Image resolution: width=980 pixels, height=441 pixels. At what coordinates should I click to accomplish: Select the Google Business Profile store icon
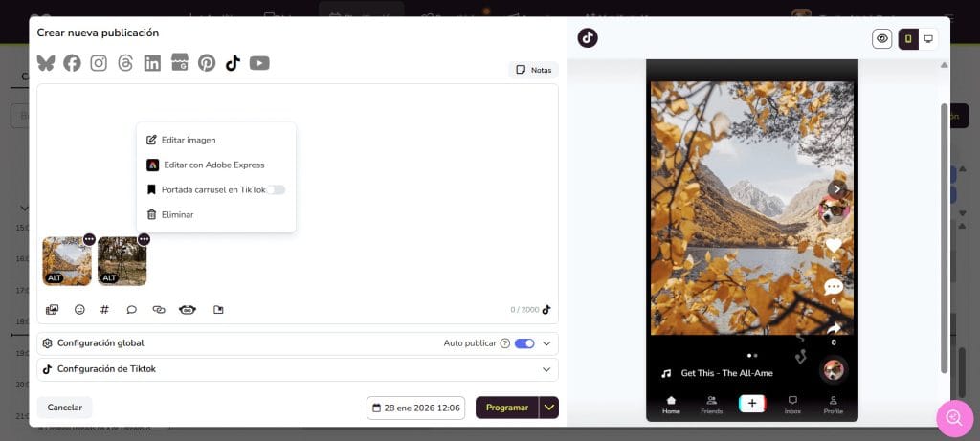click(179, 62)
